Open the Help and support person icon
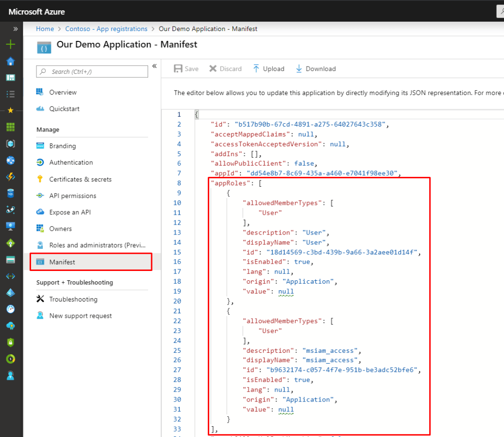Screen dimensions: 504x437 click(11, 375)
